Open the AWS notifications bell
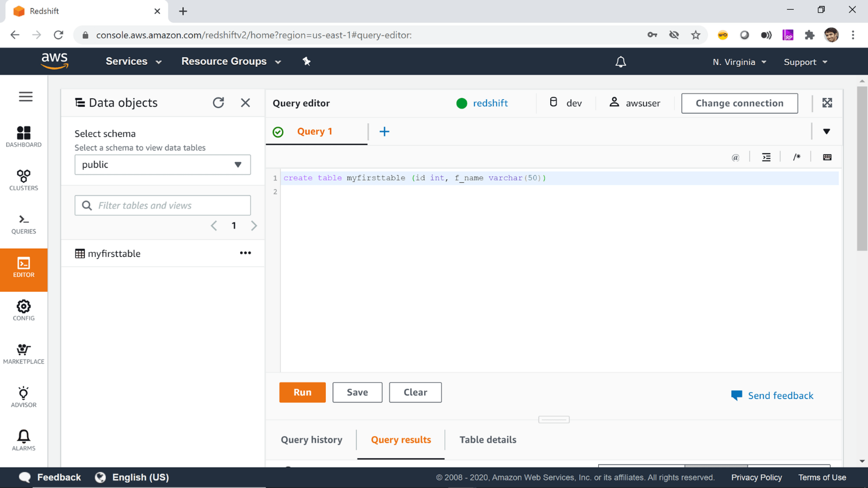Viewport: 868px width, 488px height. tap(620, 61)
